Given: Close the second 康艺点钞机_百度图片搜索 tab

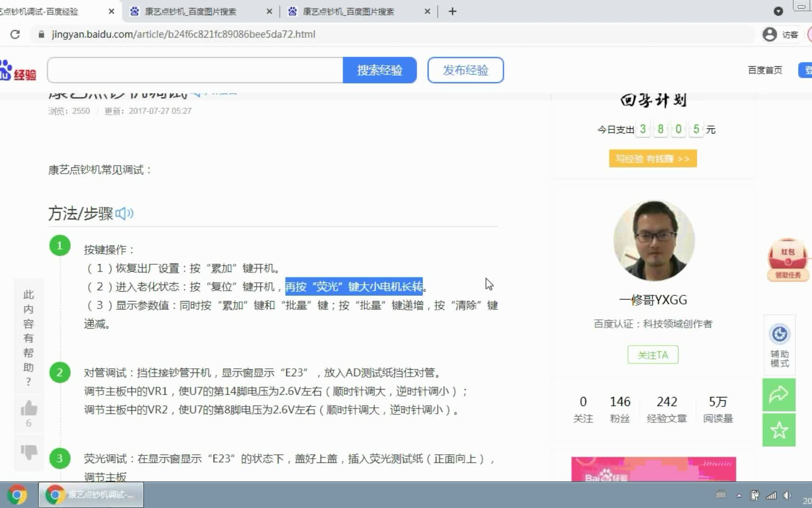Looking at the screenshot, I should 427,11.
